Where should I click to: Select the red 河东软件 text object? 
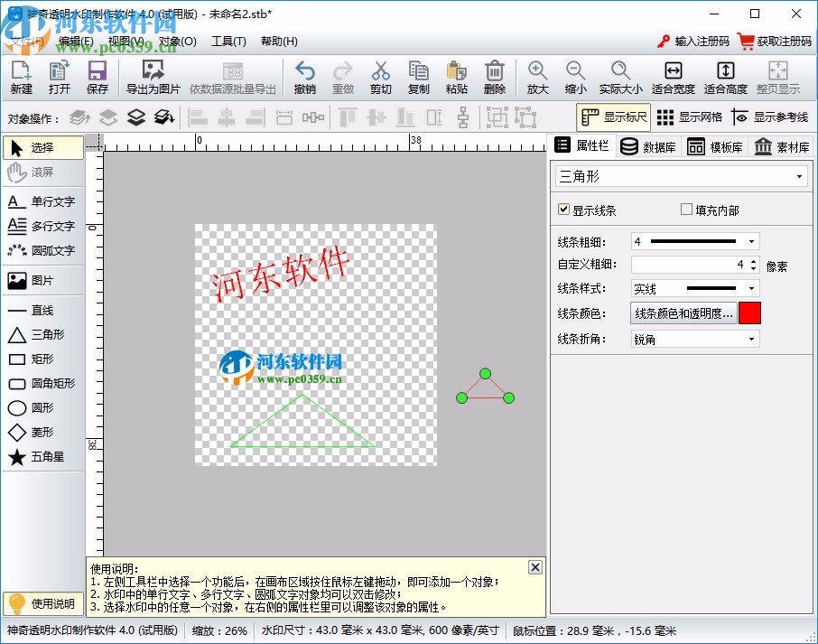(x=280, y=274)
